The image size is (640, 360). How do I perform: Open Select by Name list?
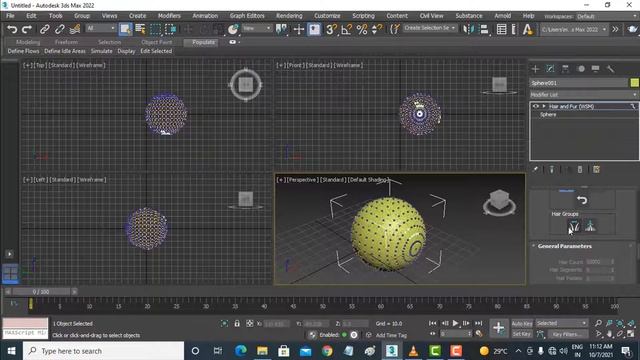140,29
